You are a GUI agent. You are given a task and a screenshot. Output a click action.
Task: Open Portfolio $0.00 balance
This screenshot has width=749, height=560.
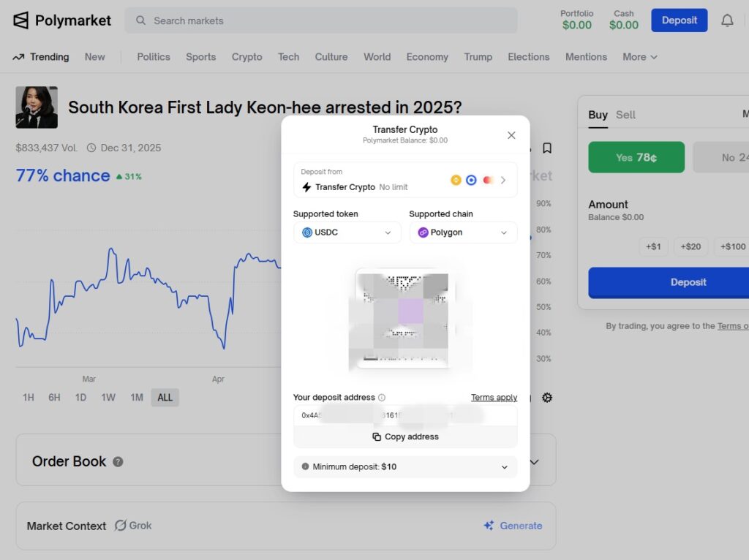click(x=576, y=20)
